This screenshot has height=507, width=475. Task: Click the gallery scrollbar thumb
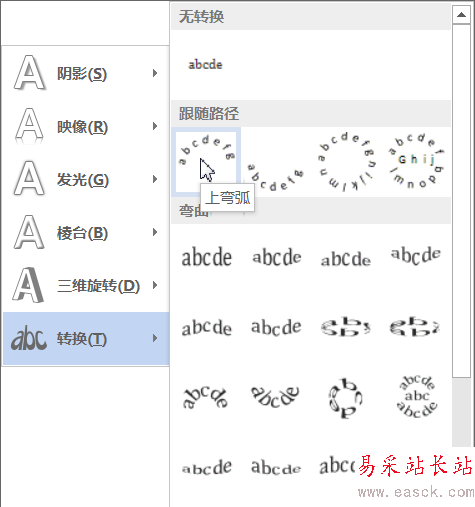click(461, 201)
